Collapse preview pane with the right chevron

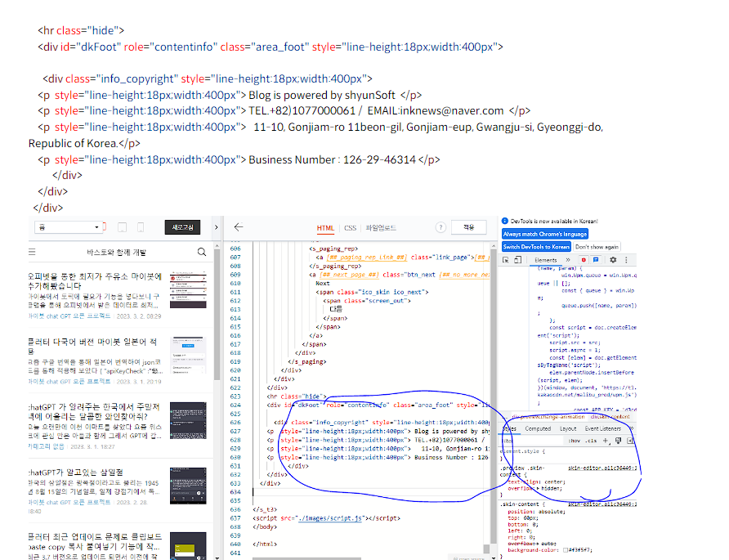click(217, 227)
